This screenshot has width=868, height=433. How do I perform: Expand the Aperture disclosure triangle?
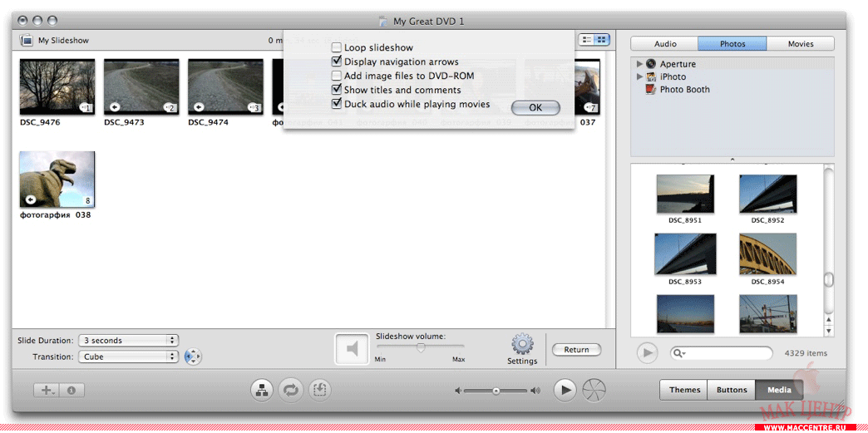point(640,64)
